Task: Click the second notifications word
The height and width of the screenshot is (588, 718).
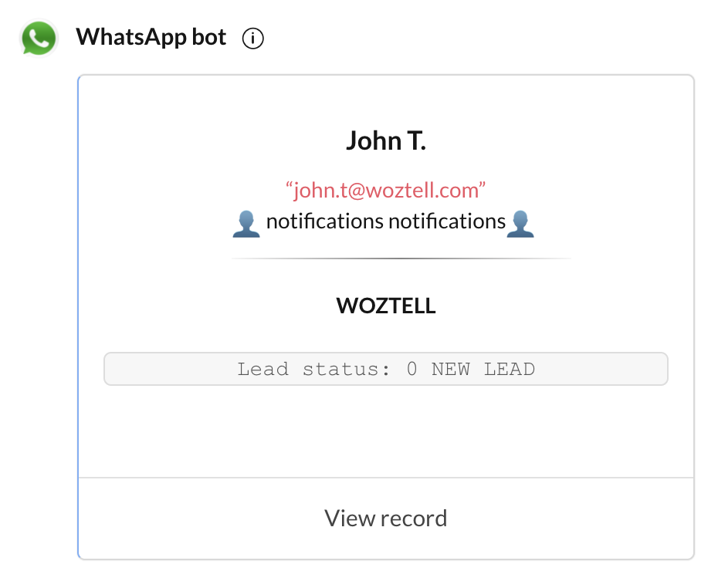Action: 447,221
